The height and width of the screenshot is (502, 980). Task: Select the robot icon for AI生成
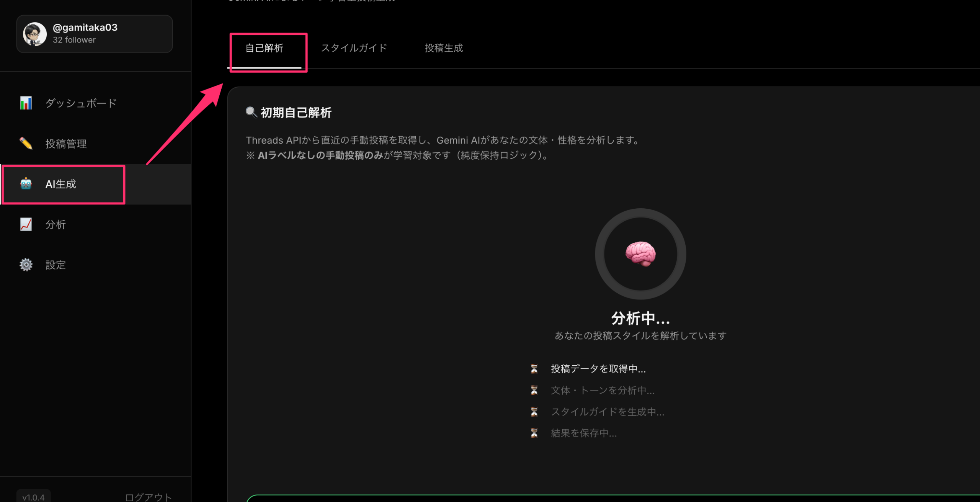click(26, 184)
